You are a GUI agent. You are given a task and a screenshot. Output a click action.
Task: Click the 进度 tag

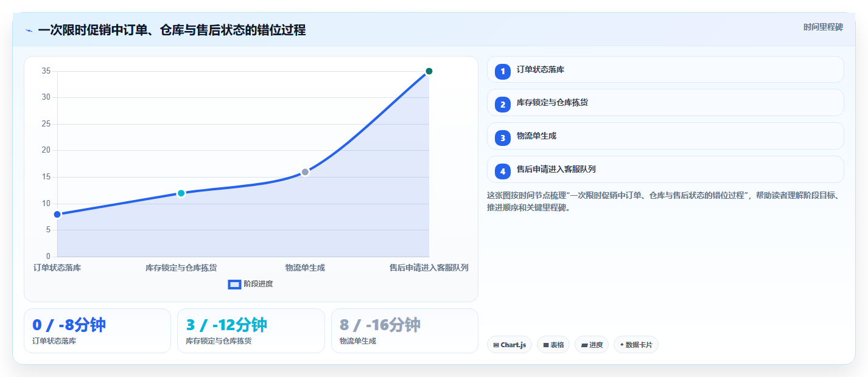592,345
